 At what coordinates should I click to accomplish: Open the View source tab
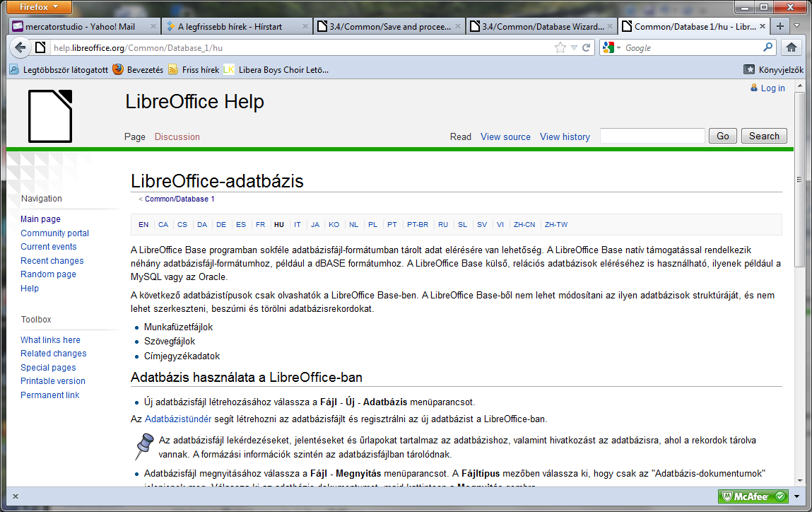click(505, 136)
